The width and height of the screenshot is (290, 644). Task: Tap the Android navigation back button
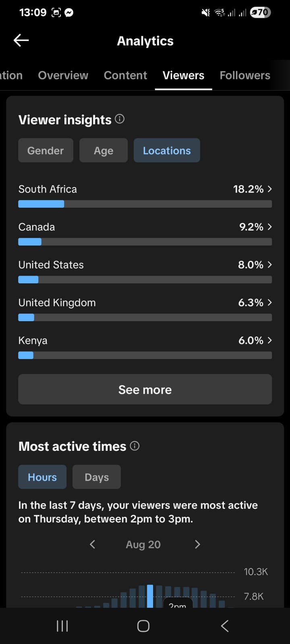tap(225, 626)
